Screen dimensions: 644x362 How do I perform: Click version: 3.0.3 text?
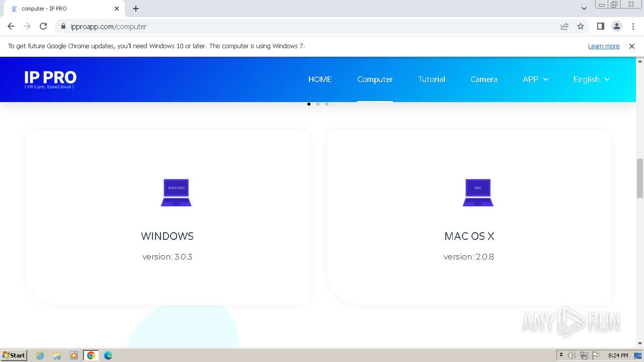167,257
